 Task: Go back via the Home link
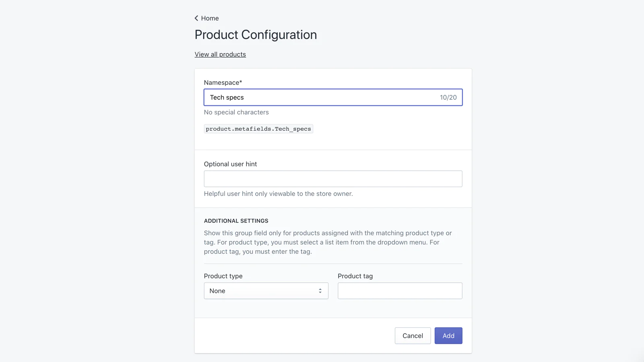[x=210, y=18]
